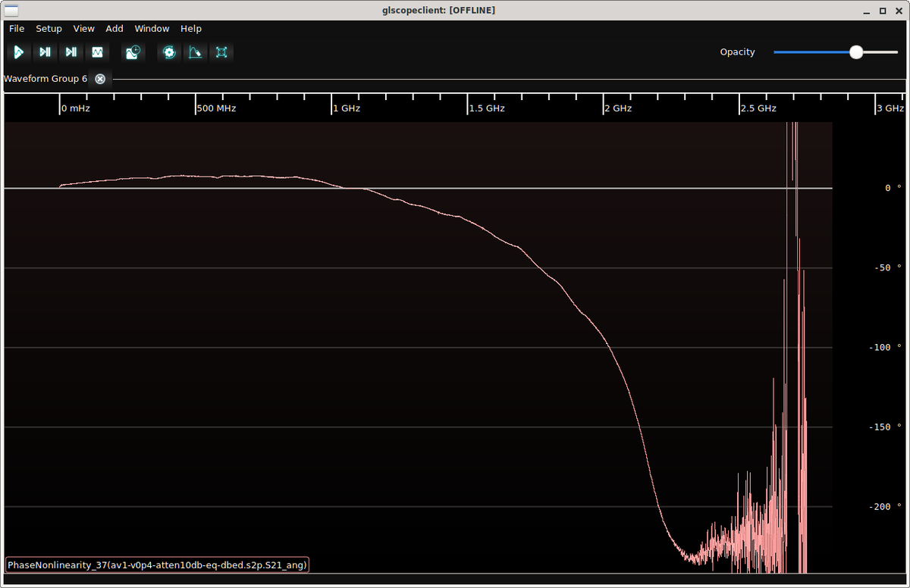Click the refresh settings gear icon
The height and width of the screenshot is (588, 910).
click(169, 52)
